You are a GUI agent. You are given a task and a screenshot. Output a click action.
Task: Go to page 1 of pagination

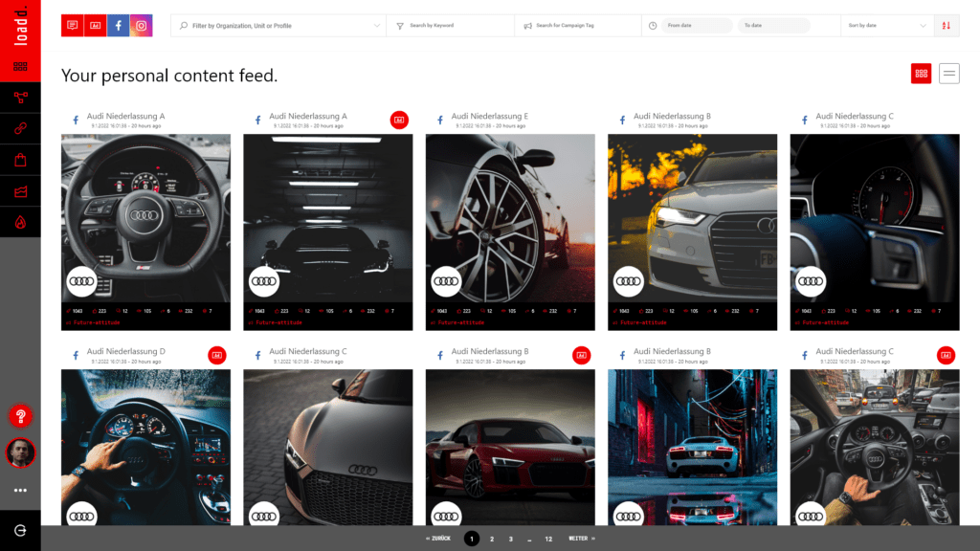472,539
